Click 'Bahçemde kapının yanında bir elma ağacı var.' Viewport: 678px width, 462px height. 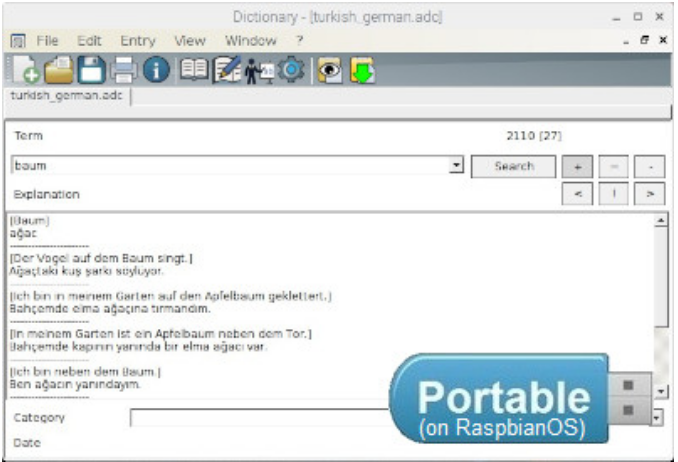pyautogui.click(x=138, y=346)
